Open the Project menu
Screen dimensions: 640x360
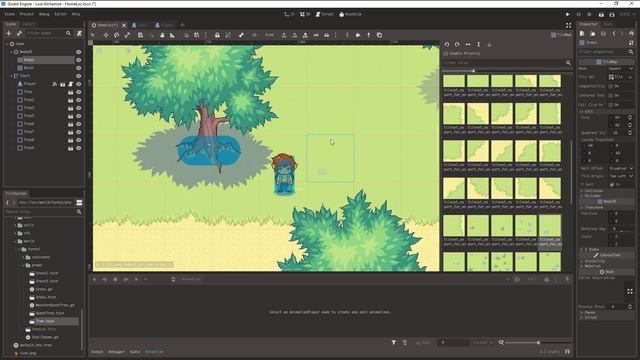point(27,14)
